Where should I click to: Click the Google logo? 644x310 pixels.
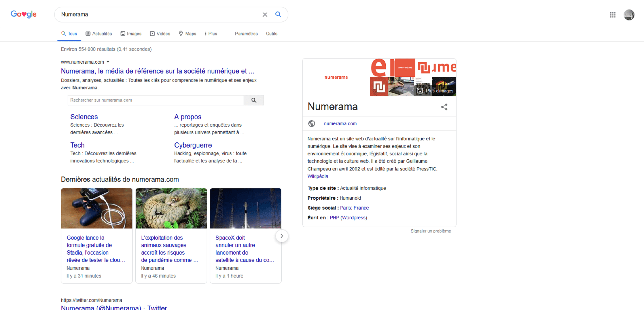[24, 14]
